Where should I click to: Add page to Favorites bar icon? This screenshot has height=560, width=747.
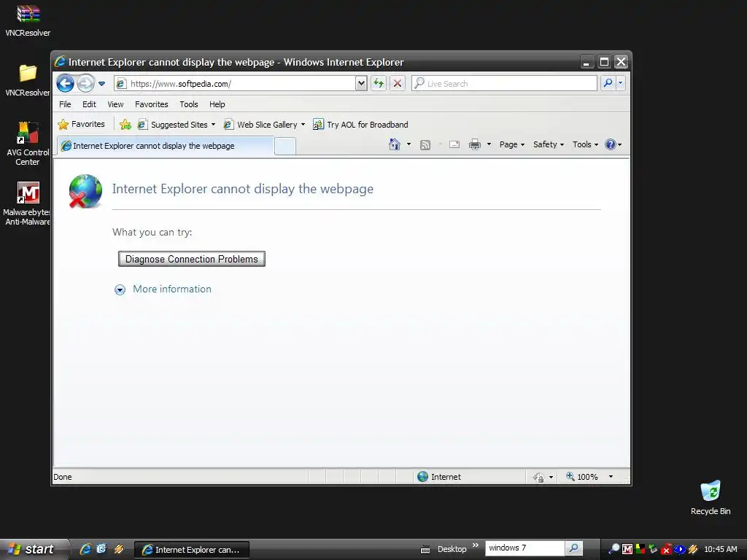(125, 124)
